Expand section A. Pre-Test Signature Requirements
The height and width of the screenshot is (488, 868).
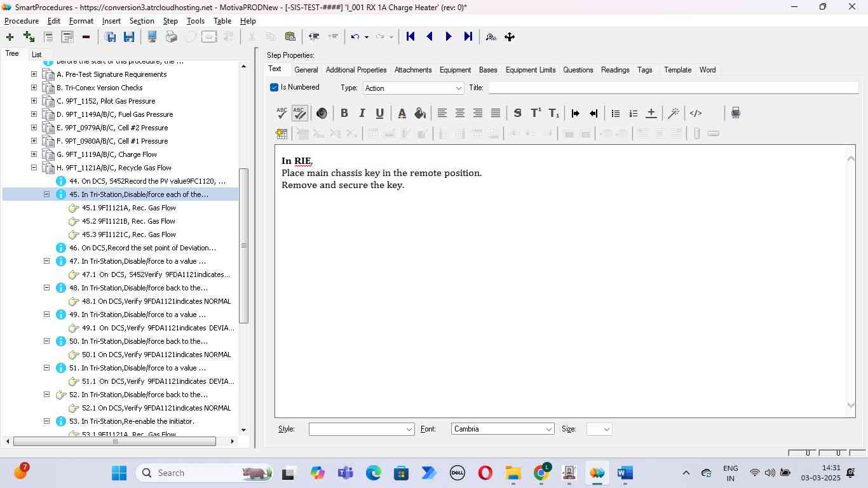(34, 74)
